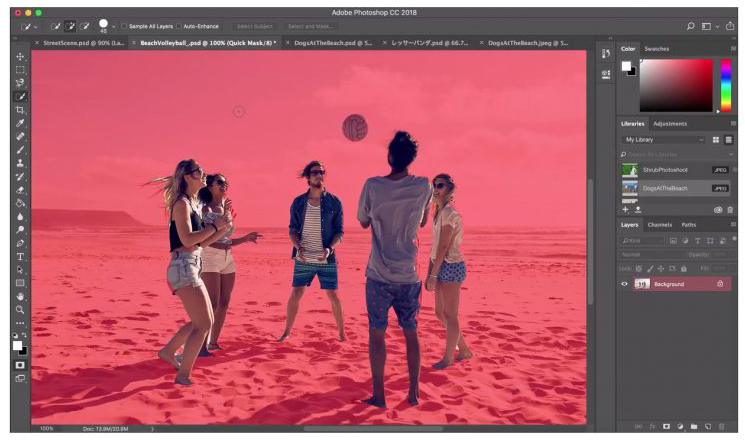This screenshot has width=745, height=442.
Task: Select the Move tool
Action: point(20,57)
